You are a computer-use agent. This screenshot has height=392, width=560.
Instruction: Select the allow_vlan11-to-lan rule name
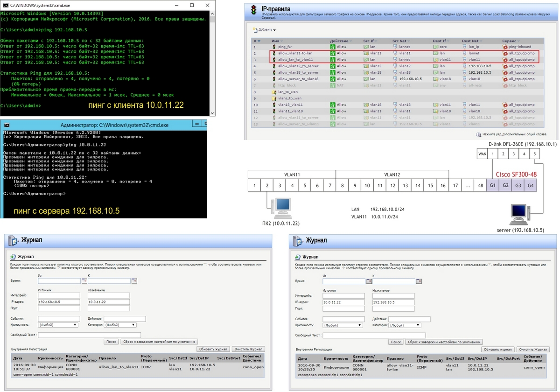click(295, 53)
